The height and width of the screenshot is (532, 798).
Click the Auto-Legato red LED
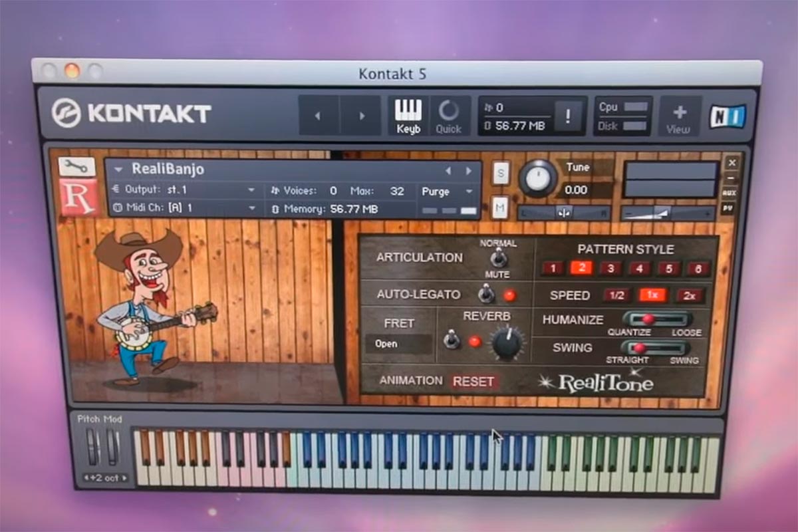509,294
